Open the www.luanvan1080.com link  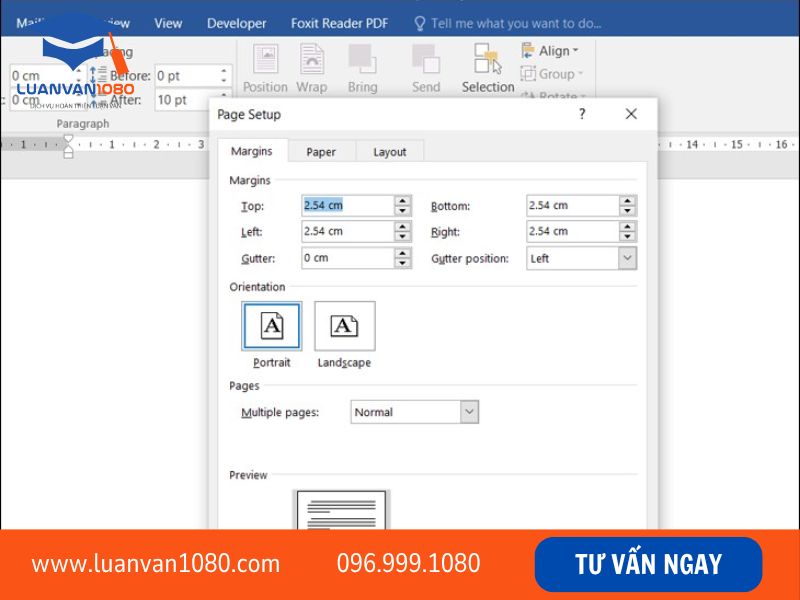156,564
